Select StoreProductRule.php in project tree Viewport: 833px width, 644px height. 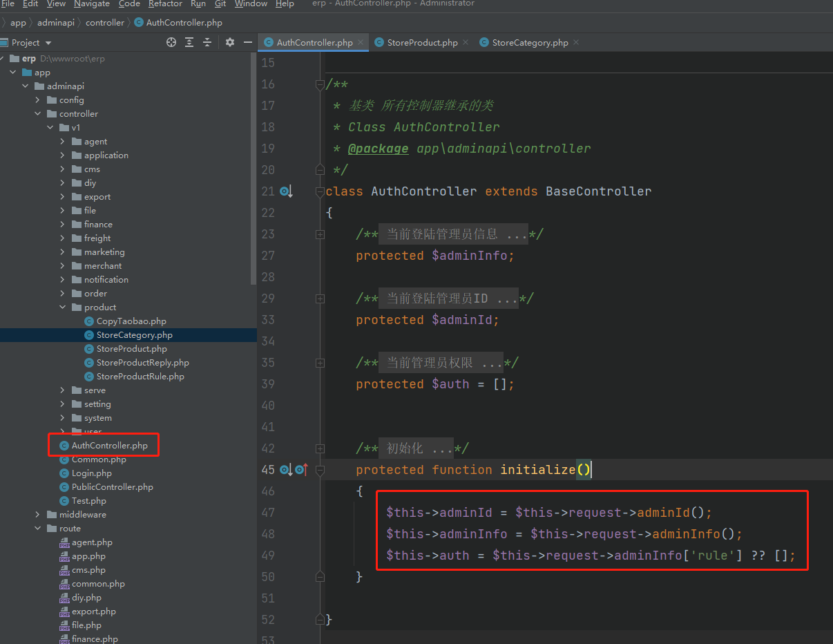click(x=140, y=377)
